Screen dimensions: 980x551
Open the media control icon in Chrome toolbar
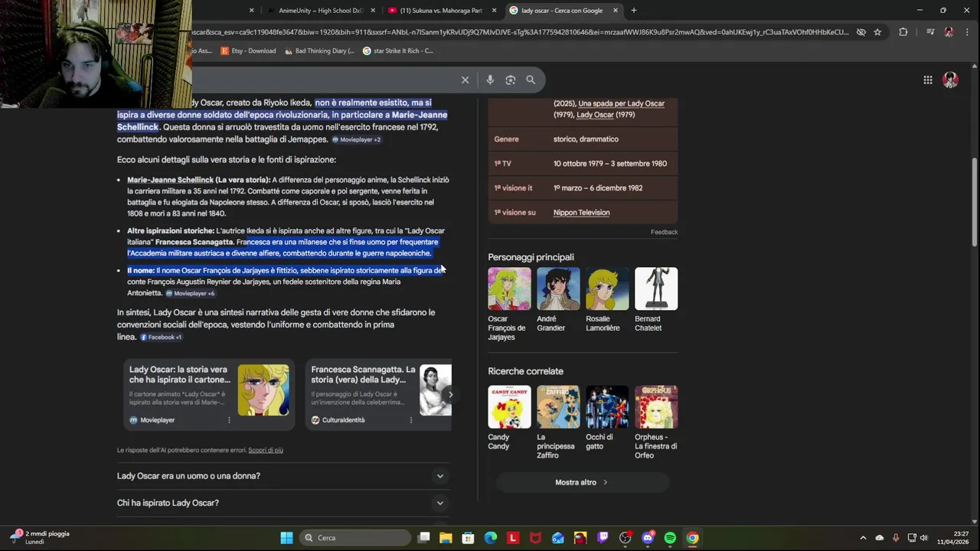(930, 32)
